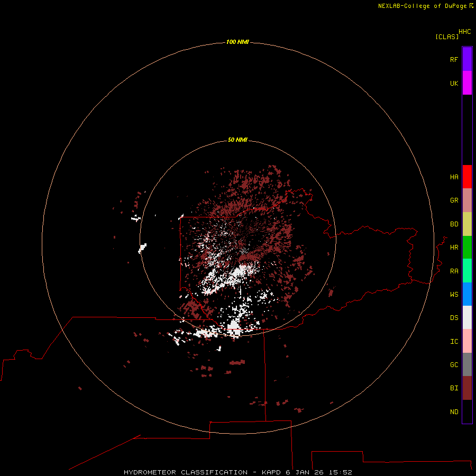Screen dimensions: 476x476
Task: Click the IC legend label
Action: point(454,342)
